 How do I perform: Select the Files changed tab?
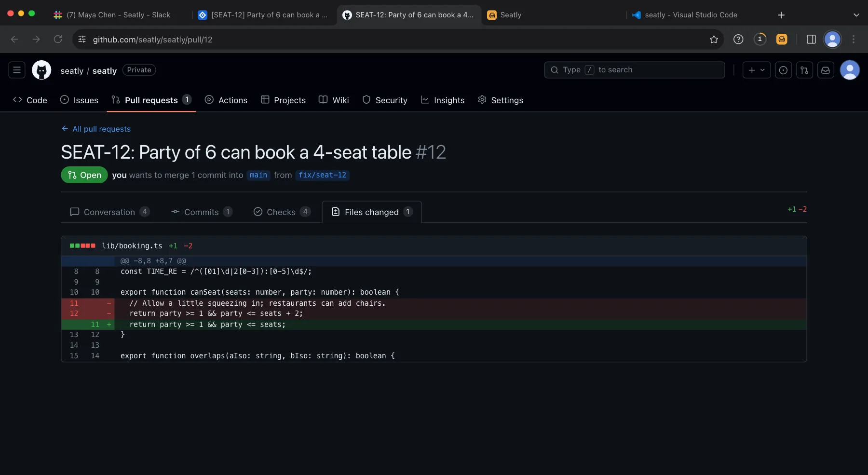372,212
